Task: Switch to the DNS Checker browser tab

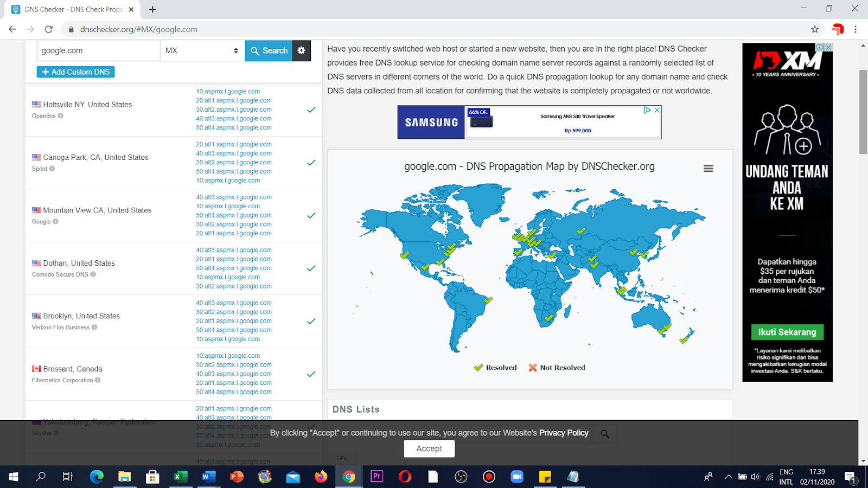Action: click(73, 9)
